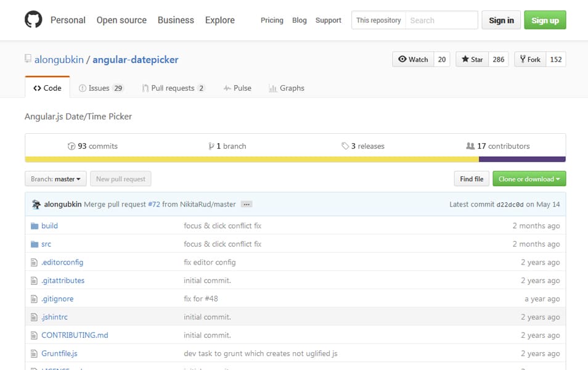
Task: Click the purple language bar segment
Action: (522, 160)
